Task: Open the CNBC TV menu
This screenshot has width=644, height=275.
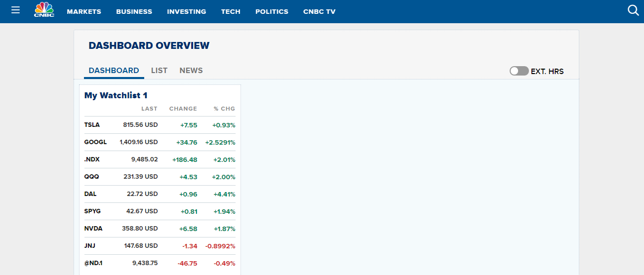Action: coord(320,11)
